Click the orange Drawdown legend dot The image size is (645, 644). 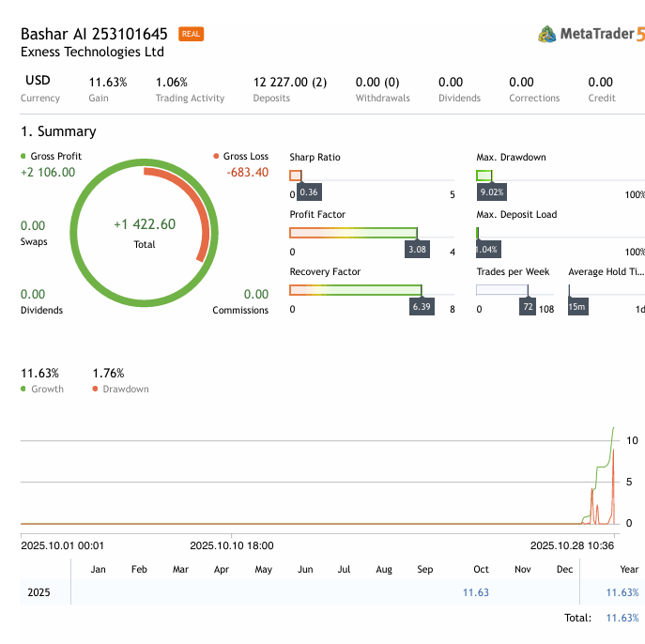click(96, 389)
